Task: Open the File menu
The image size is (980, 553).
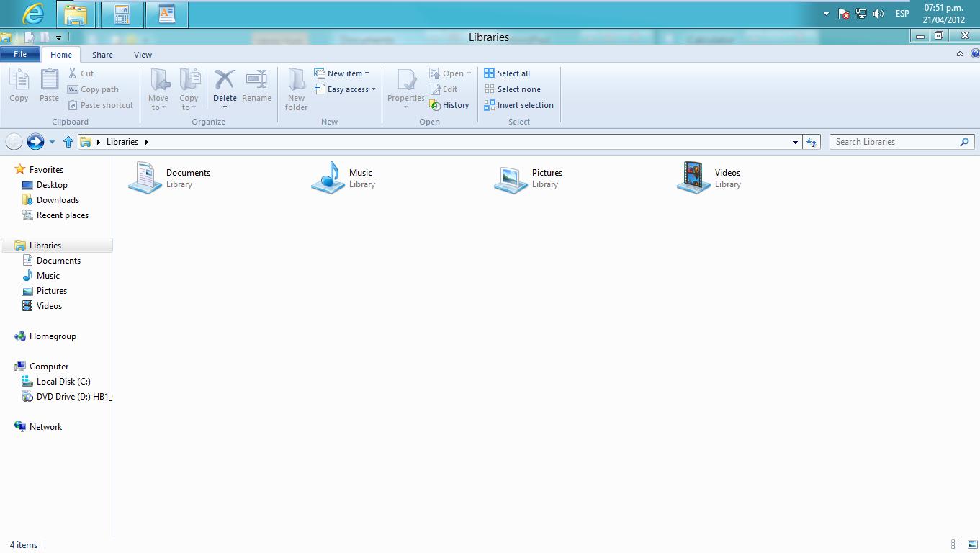Action: pyautogui.click(x=20, y=54)
